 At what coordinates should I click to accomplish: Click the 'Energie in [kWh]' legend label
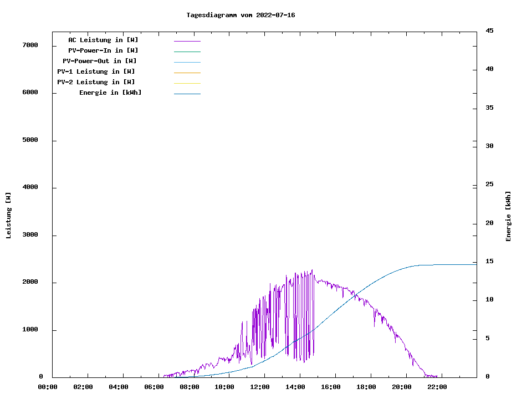coord(110,93)
